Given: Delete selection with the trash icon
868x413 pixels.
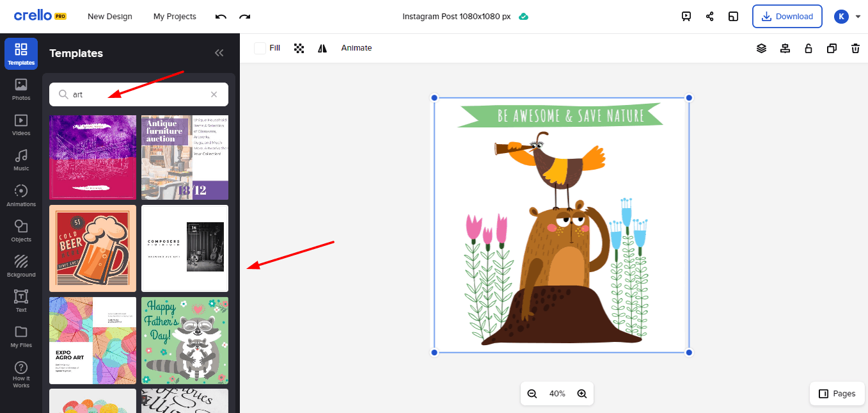Looking at the screenshot, I should (x=855, y=48).
